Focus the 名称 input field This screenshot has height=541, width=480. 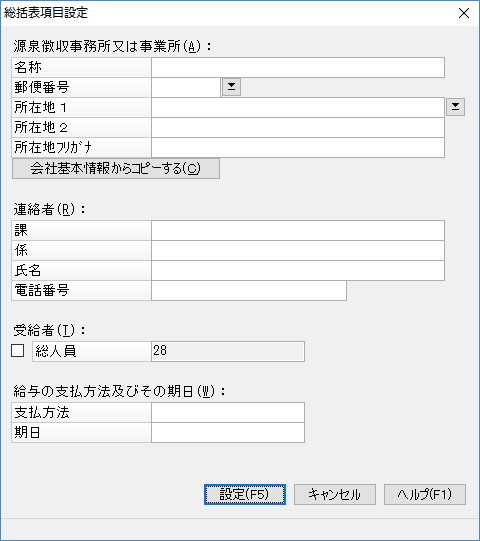(x=298, y=67)
